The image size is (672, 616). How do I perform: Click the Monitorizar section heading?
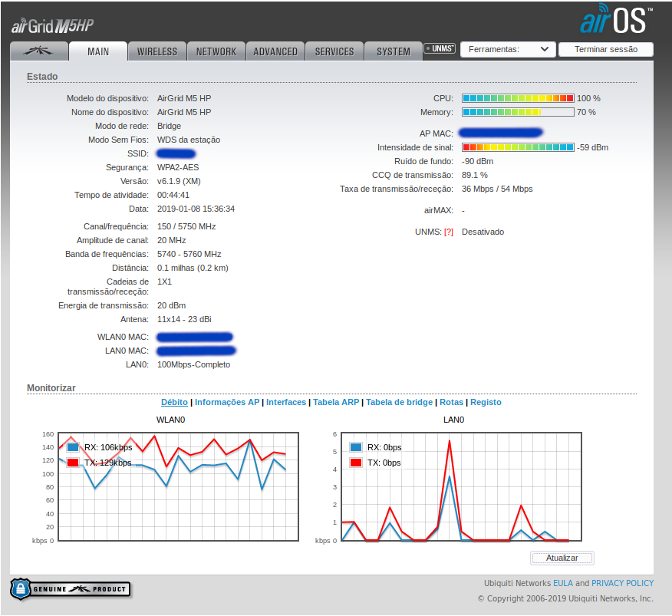51,387
